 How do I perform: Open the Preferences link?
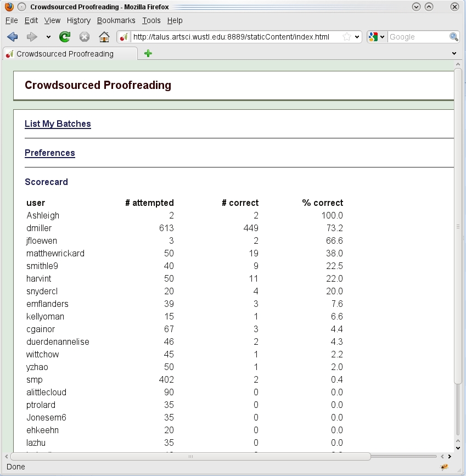[x=50, y=153]
